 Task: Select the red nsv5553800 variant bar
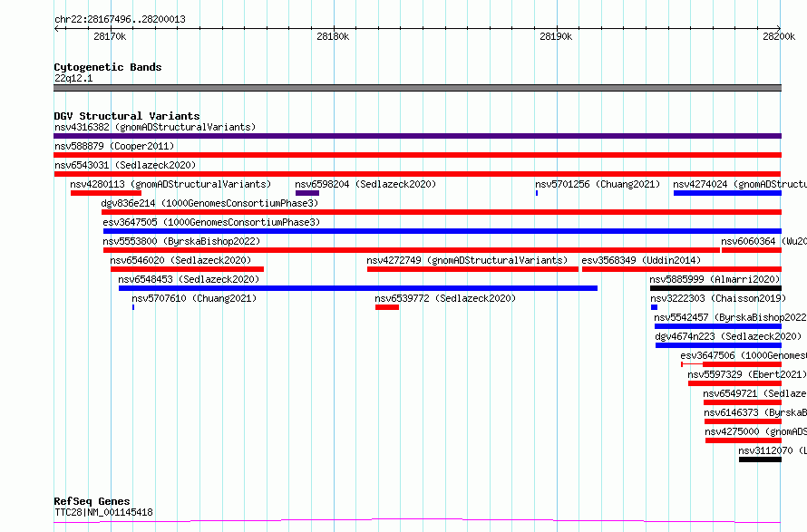coord(412,250)
